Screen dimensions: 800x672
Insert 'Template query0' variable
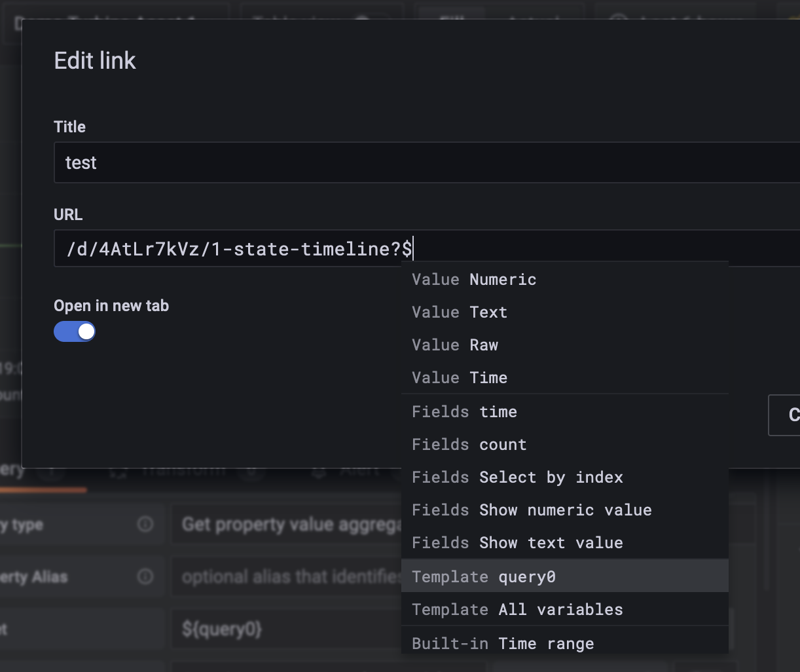pyautogui.click(x=564, y=576)
